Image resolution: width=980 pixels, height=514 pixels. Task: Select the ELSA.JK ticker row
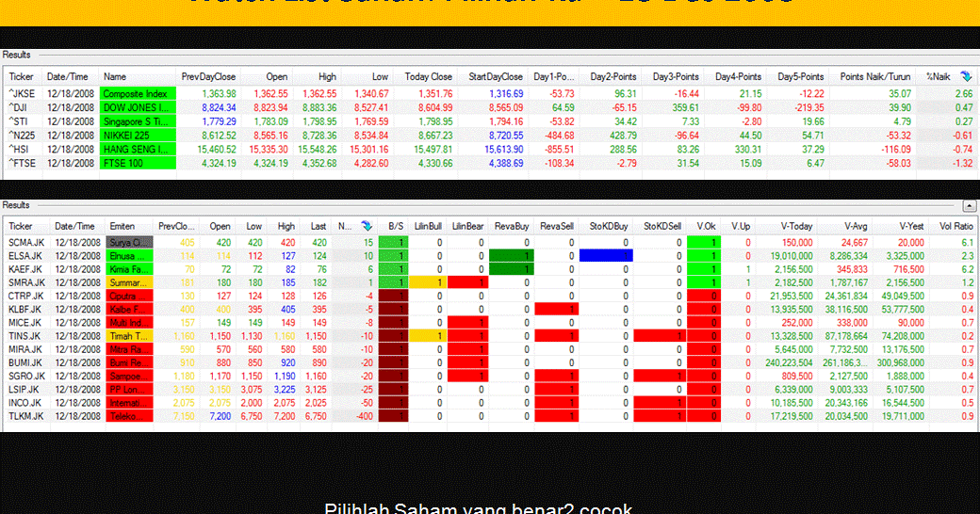pos(491,256)
